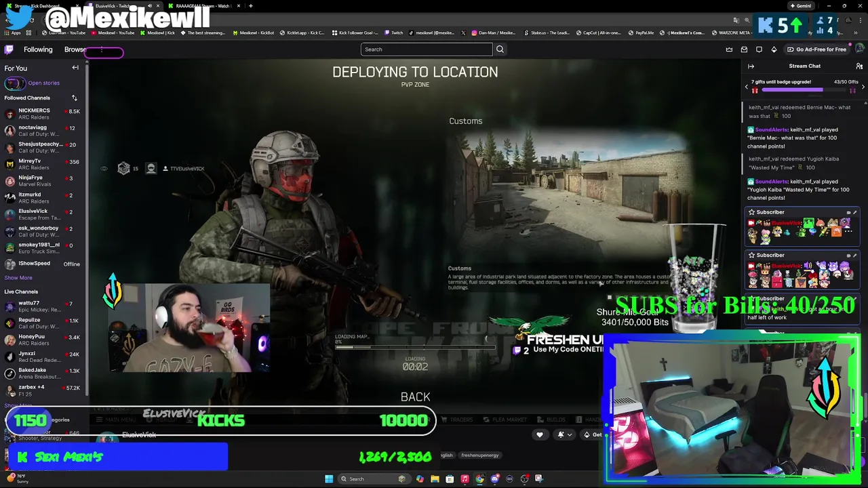Viewport: 868px width, 488px height.
Task: Open the smokey1981 followed channel
Action: pos(42,248)
